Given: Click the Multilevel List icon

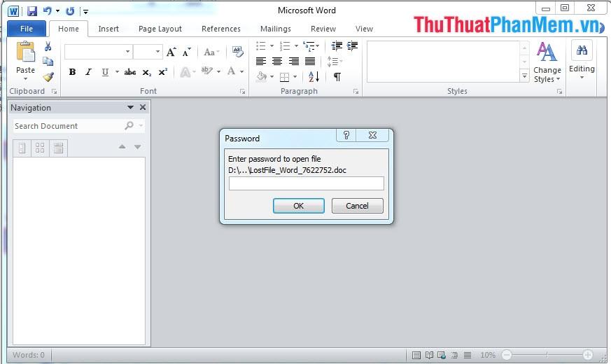Looking at the screenshot, I should click(x=309, y=46).
